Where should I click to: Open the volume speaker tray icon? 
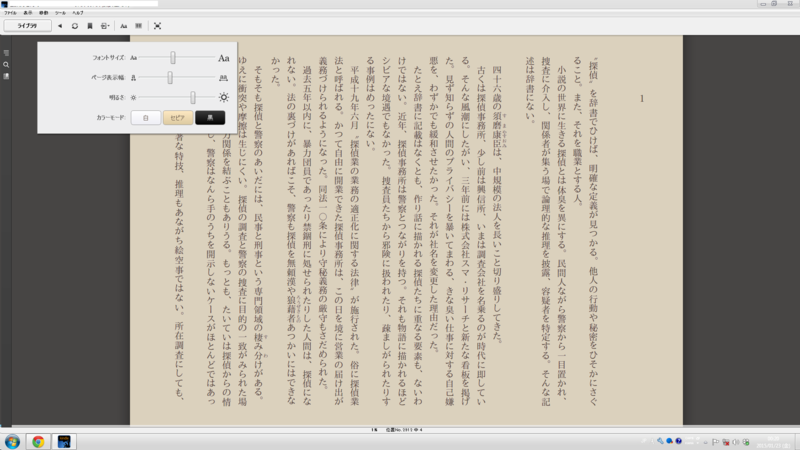click(736, 442)
